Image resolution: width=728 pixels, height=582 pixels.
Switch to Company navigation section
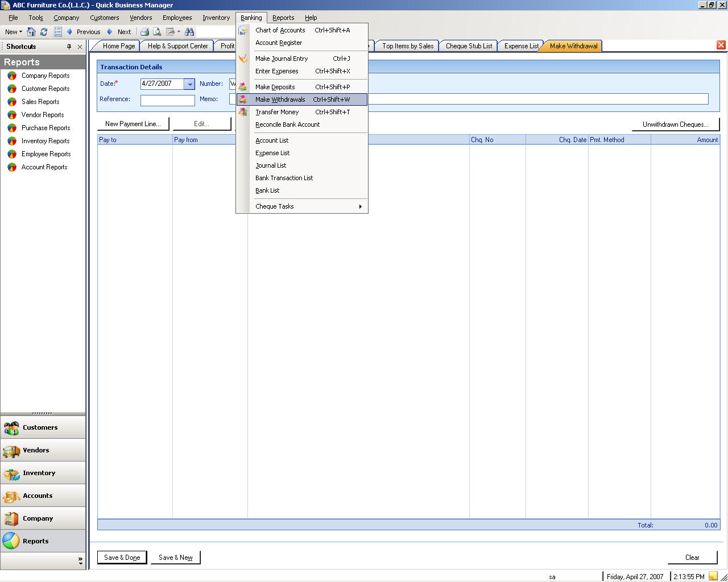[43, 518]
